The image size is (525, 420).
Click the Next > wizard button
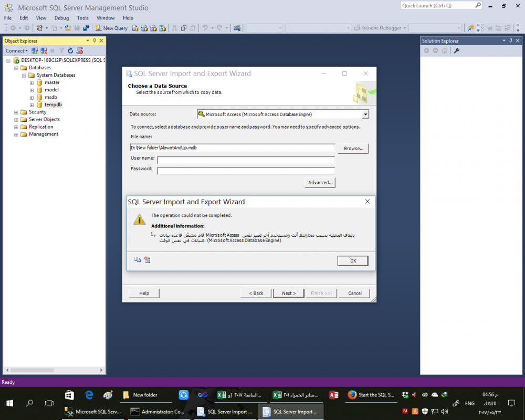pos(289,293)
